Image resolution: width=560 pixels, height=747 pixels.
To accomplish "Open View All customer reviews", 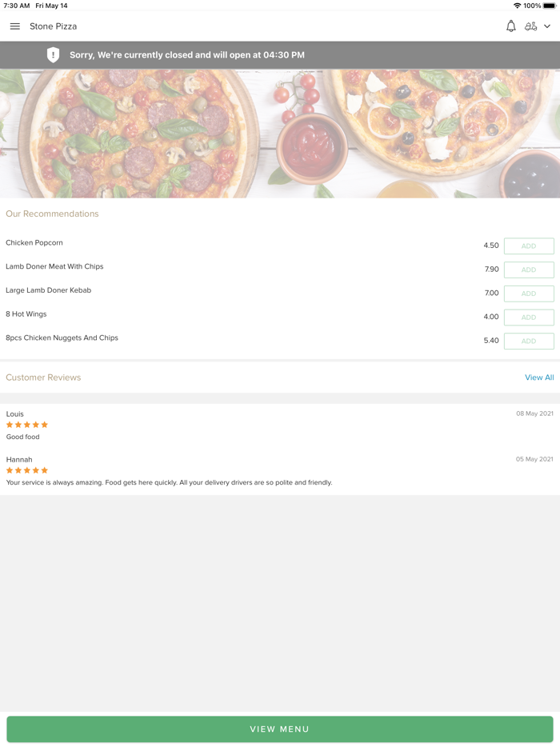I will pos(539,377).
